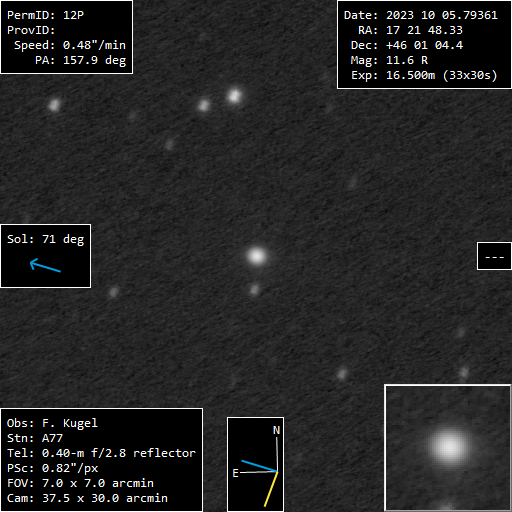The height and width of the screenshot is (512, 512).
Task: Click the PA: 157.9 deg value
Action: pyautogui.click(x=80, y=60)
